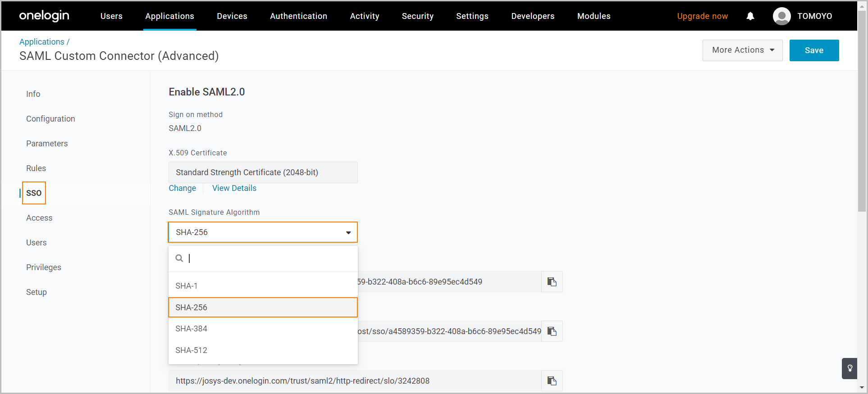Open the Modules top menu
Screen dimensions: 868x394
(594, 16)
